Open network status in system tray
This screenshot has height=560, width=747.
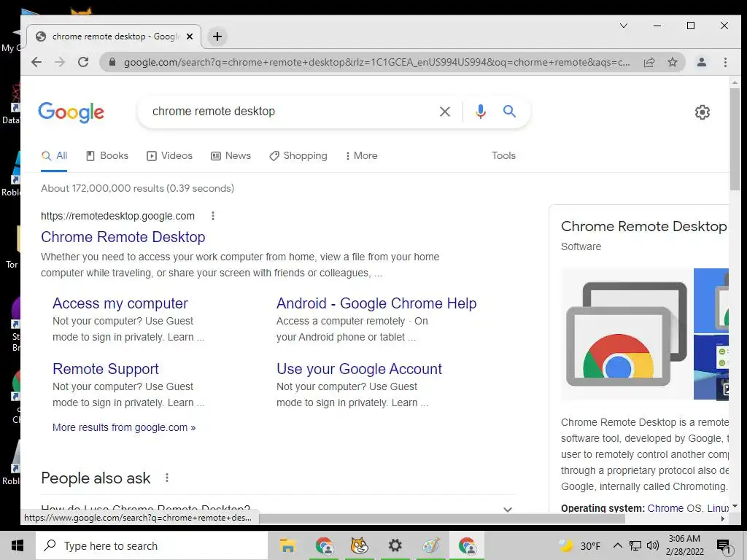pos(635,545)
